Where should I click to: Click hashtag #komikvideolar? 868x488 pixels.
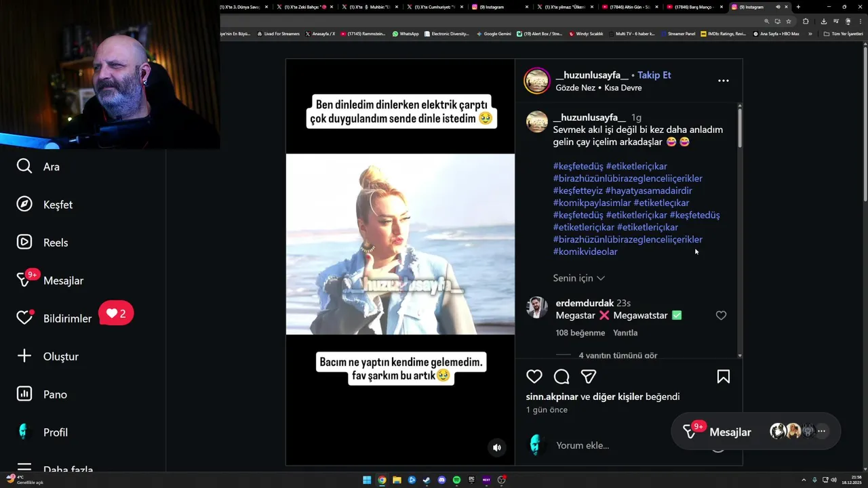coord(585,251)
